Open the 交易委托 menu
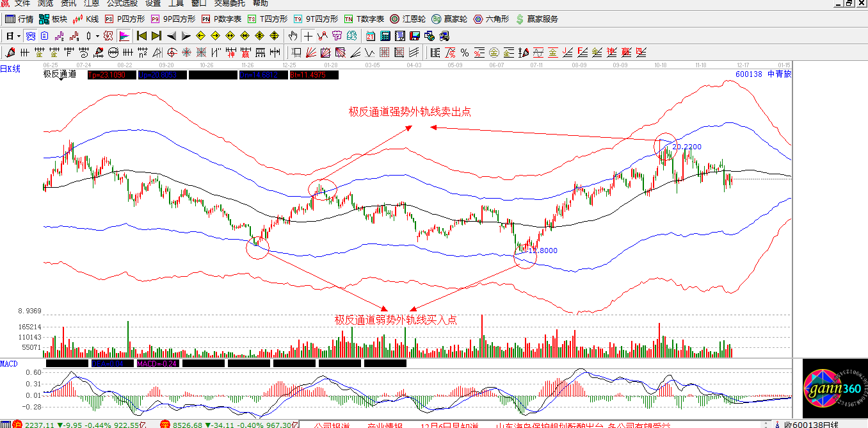Image resolution: width=868 pixels, height=428 pixels. coord(229,3)
